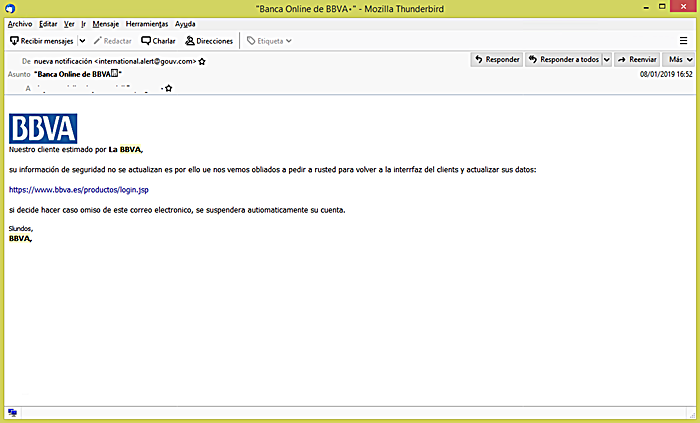Click the online status icon in status bar
This screenshot has width=700, height=423.
pos(12,413)
